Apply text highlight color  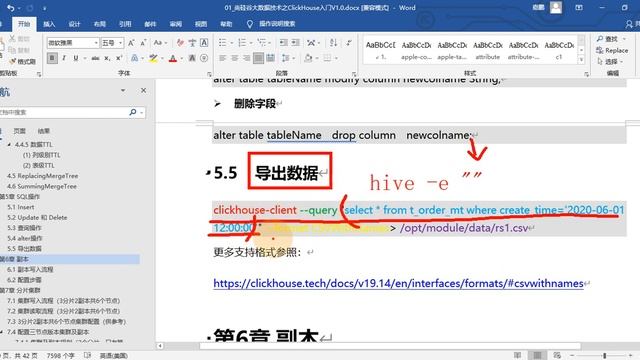tap(153, 58)
